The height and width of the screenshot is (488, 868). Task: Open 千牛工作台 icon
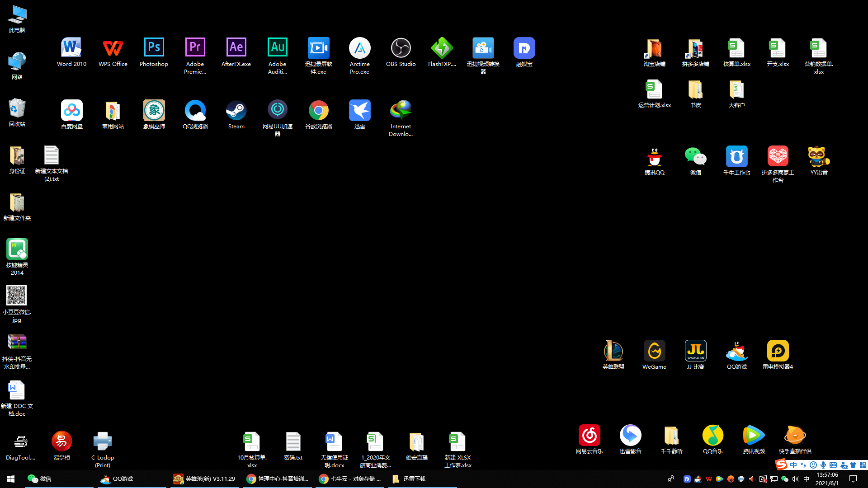(736, 161)
